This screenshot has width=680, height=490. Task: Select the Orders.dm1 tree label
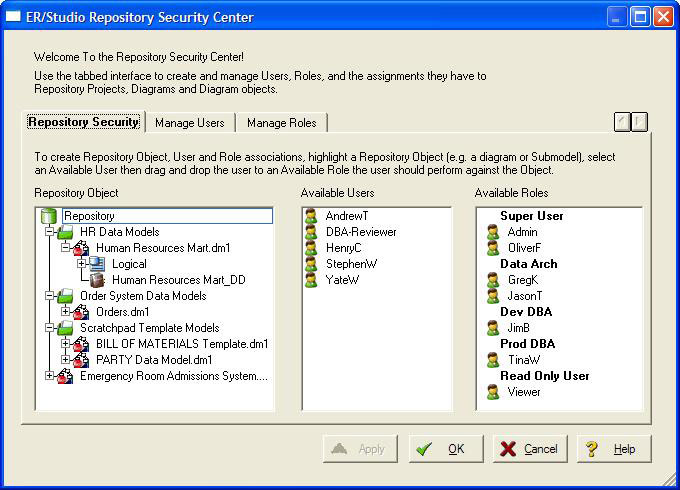tap(123, 312)
